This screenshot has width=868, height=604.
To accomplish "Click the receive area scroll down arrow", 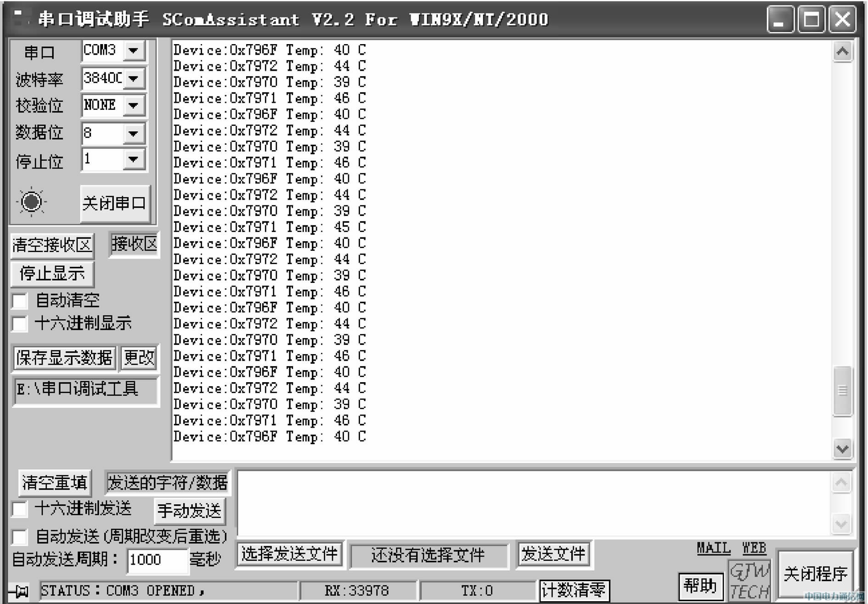I will point(842,449).
